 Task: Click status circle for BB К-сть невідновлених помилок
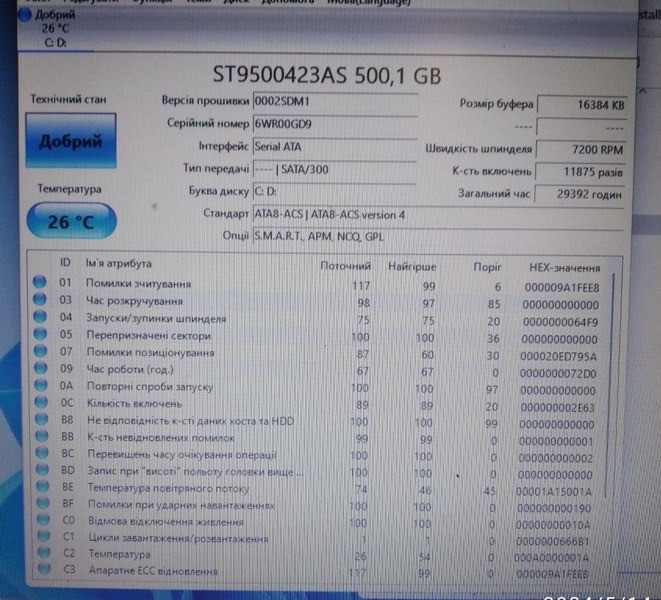[42, 435]
